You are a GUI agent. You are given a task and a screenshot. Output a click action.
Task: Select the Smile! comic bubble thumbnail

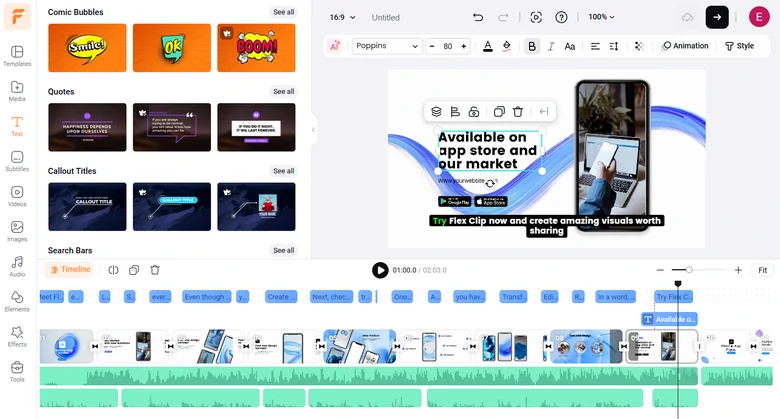coord(87,48)
